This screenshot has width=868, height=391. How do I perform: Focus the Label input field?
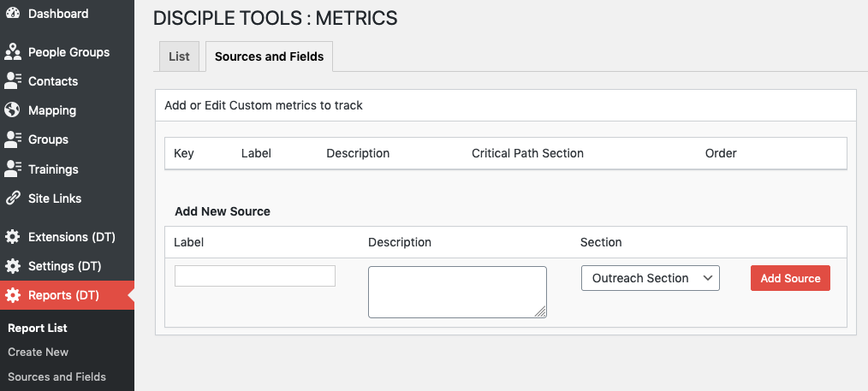(254, 276)
